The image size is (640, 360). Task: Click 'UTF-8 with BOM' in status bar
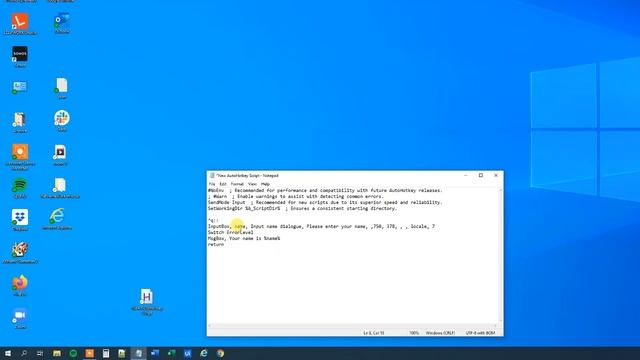pos(480,333)
